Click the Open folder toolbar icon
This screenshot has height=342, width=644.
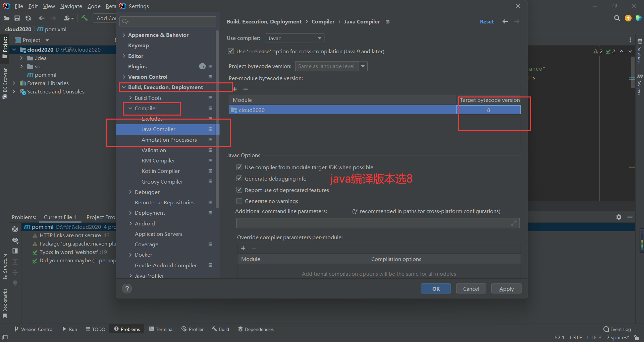[x=6, y=18]
